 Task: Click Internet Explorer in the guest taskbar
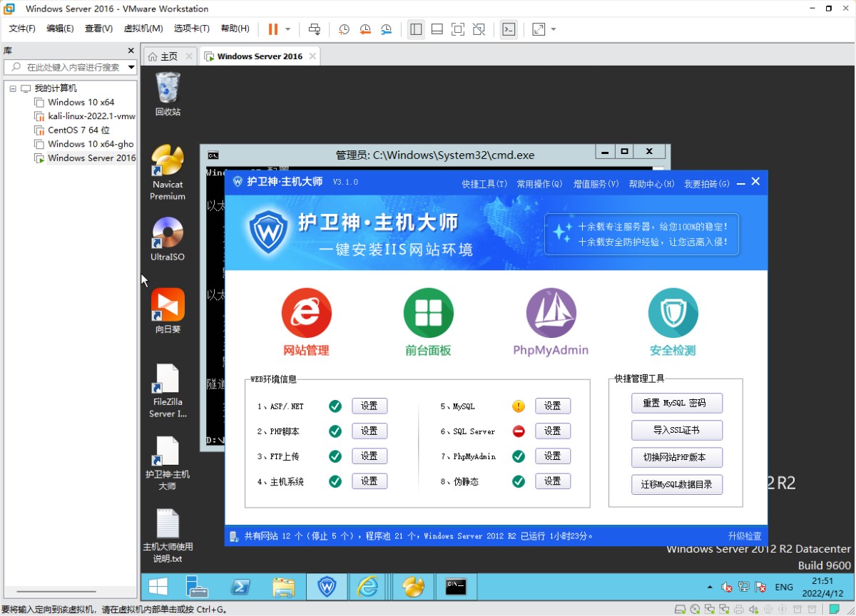pyautogui.click(x=368, y=587)
